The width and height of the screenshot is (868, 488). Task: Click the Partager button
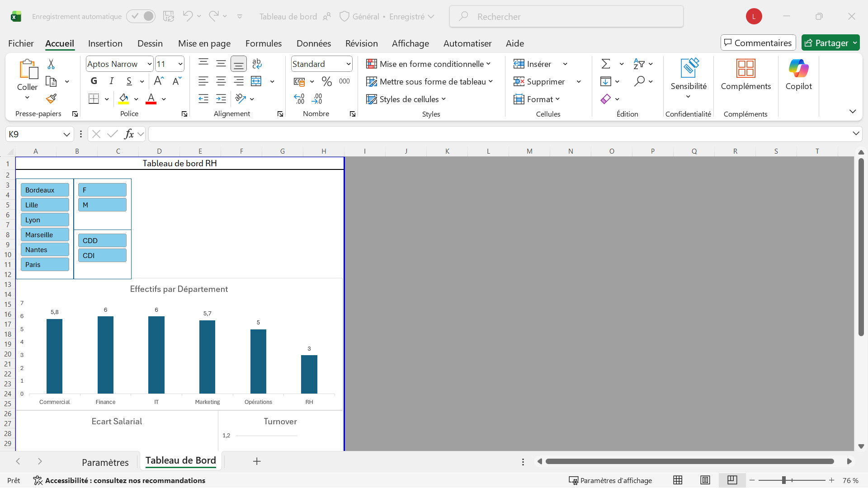point(826,43)
